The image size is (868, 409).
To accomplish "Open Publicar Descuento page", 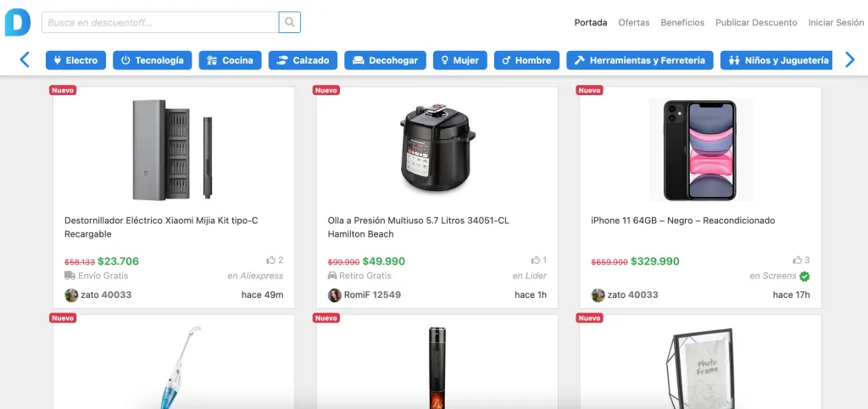I will pos(756,23).
